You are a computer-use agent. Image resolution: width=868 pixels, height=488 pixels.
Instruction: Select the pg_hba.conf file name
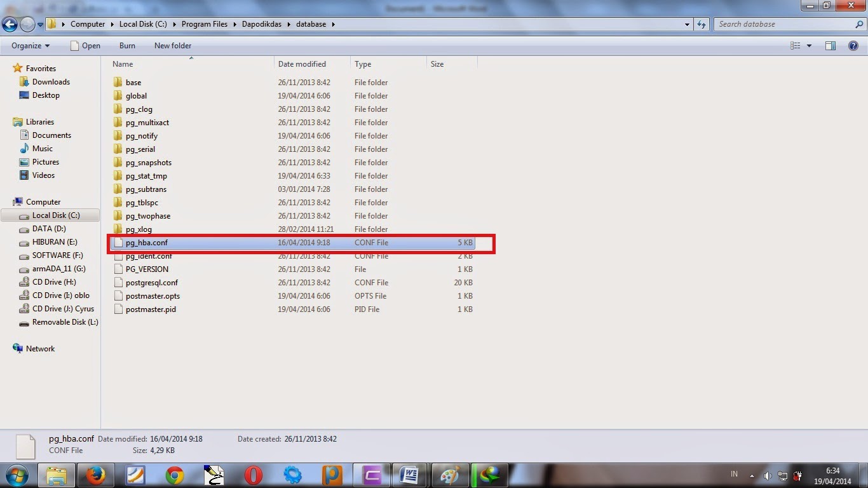tap(147, 243)
